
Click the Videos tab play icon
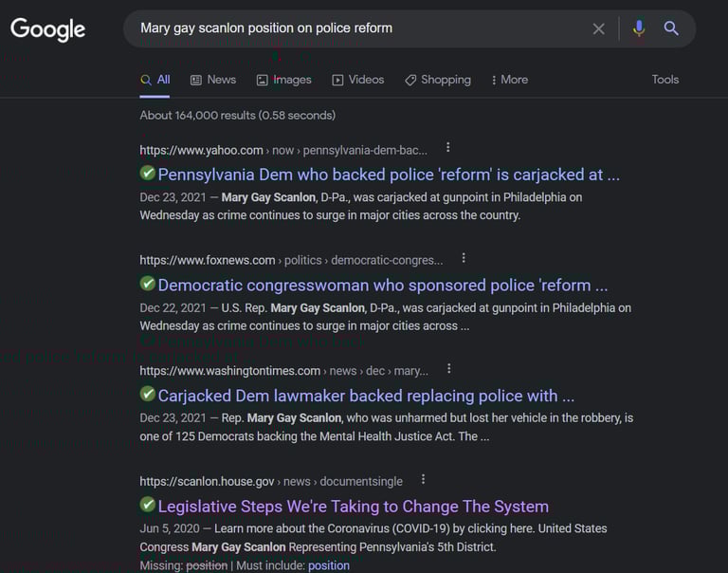[x=337, y=81]
